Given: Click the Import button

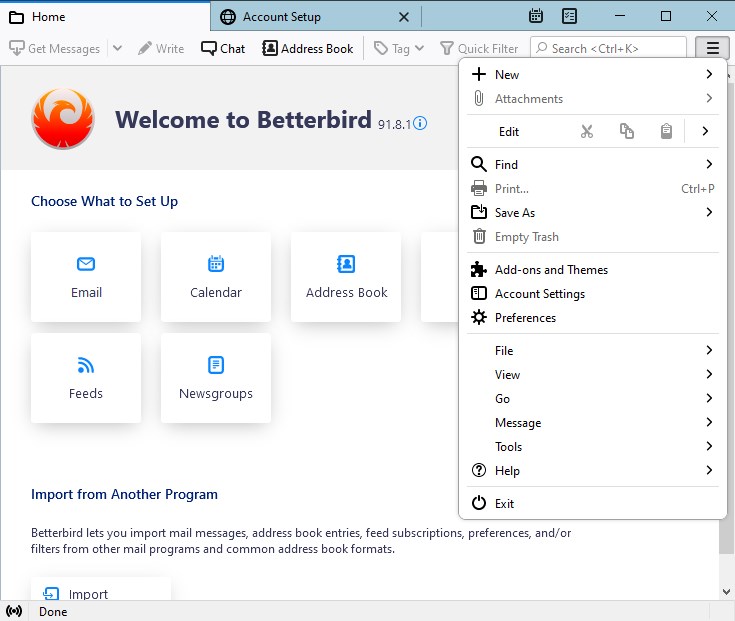Looking at the screenshot, I should point(101,590).
